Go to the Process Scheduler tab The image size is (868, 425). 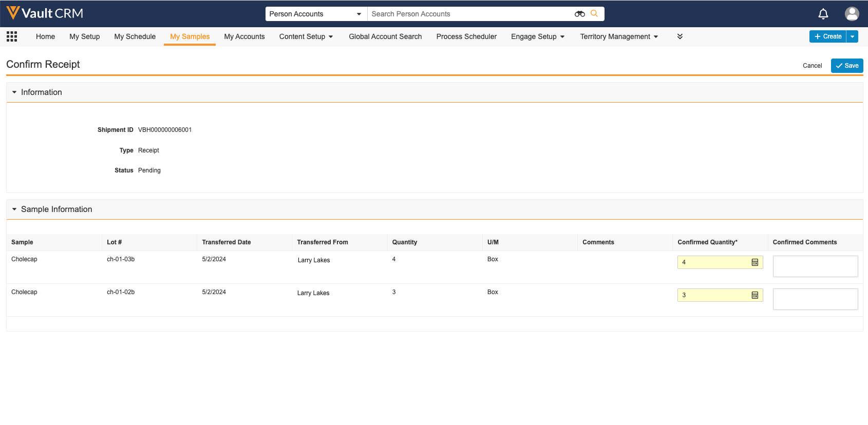pyautogui.click(x=466, y=36)
